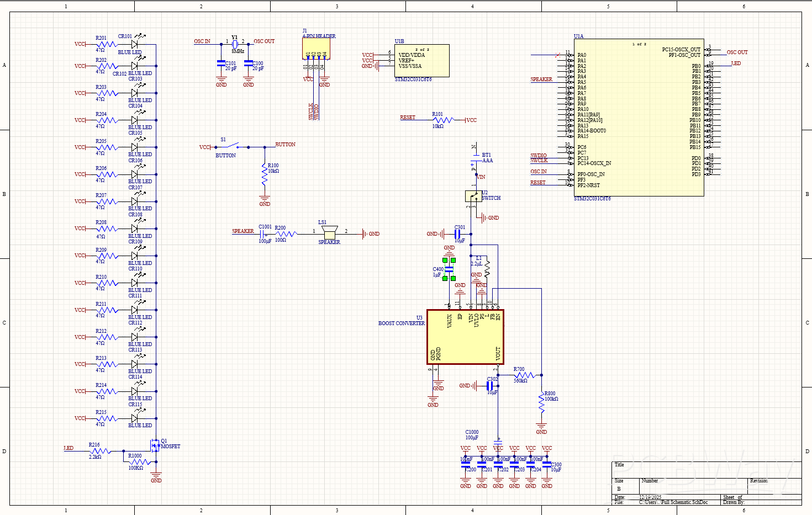The width and height of the screenshot is (812, 515).
Task: Click the selected C400 1µF capacitor
Action: tap(449, 269)
